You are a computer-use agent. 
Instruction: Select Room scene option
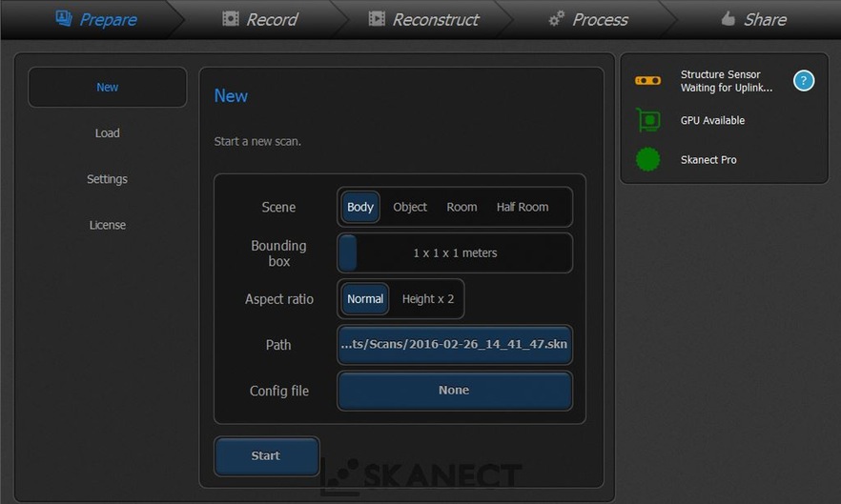tap(462, 207)
